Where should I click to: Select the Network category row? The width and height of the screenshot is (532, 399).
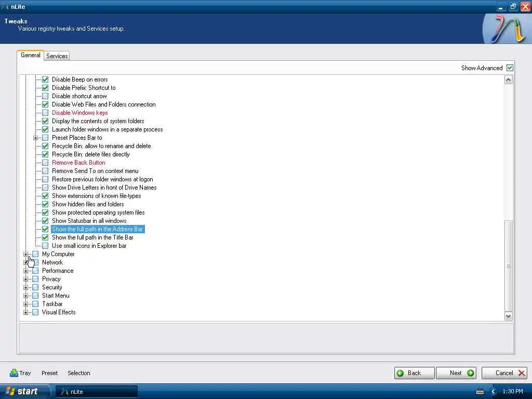52,262
